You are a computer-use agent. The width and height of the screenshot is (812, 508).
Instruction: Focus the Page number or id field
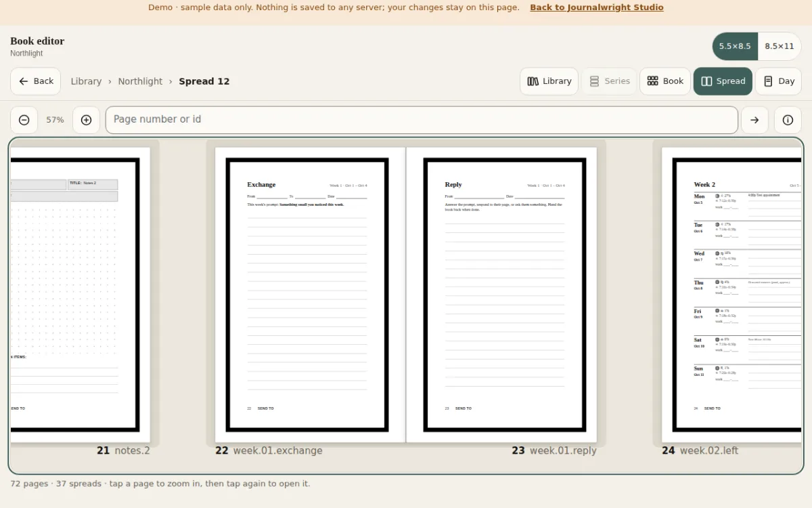[x=422, y=120]
